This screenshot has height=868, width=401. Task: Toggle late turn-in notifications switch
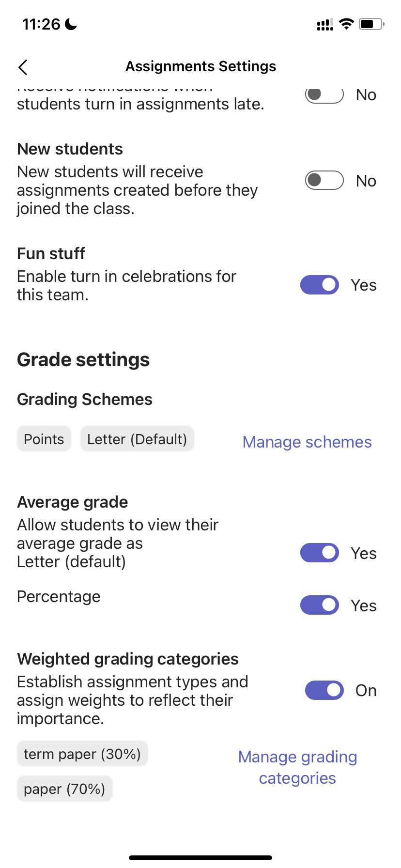tap(324, 94)
